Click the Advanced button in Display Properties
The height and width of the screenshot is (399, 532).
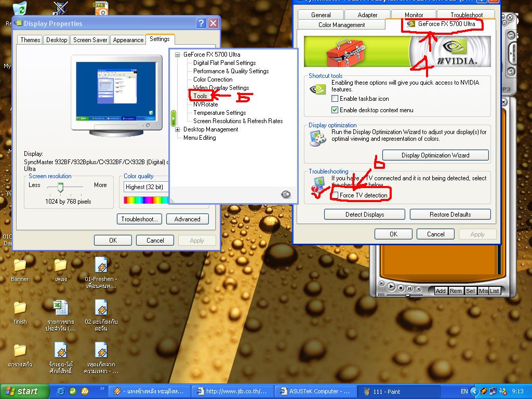[x=187, y=219]
